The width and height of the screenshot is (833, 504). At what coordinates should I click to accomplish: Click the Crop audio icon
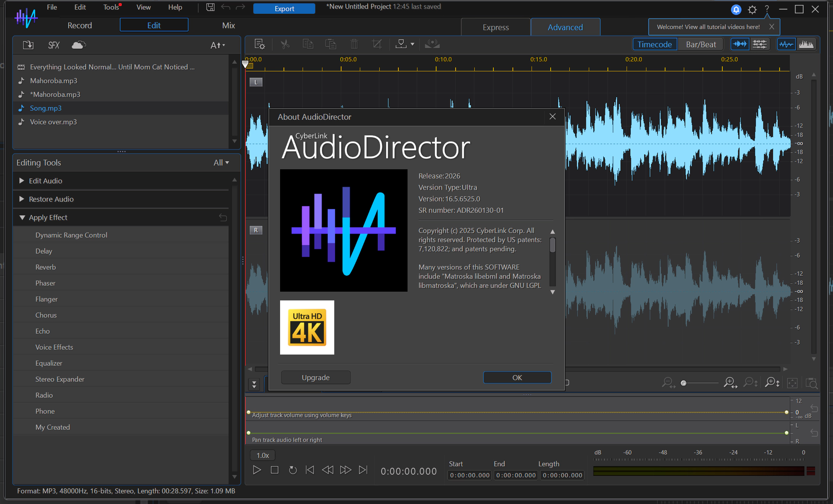(377, 44)
